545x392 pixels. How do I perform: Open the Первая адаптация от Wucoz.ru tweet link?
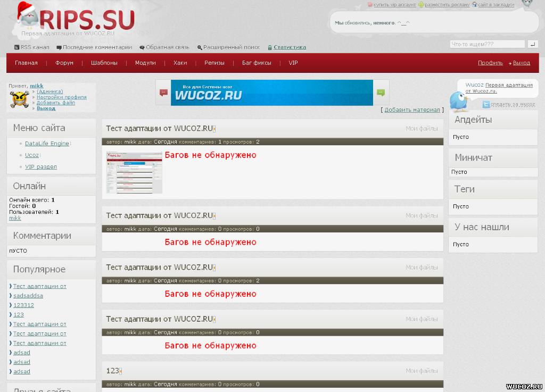tap(499, 88)
